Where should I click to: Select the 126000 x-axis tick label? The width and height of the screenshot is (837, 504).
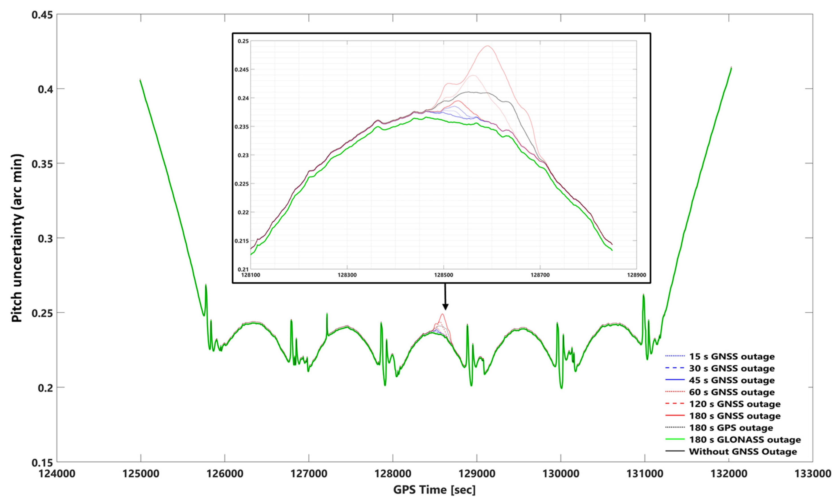pos(225,474)
